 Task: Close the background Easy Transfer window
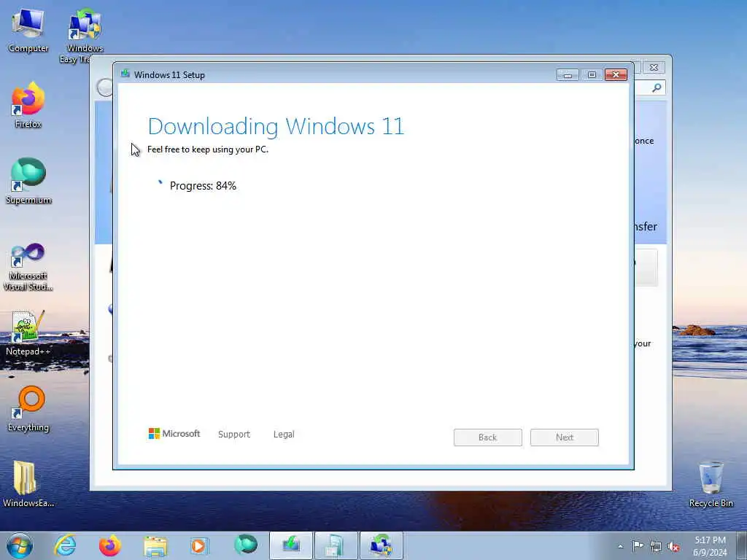pos(654,68)
